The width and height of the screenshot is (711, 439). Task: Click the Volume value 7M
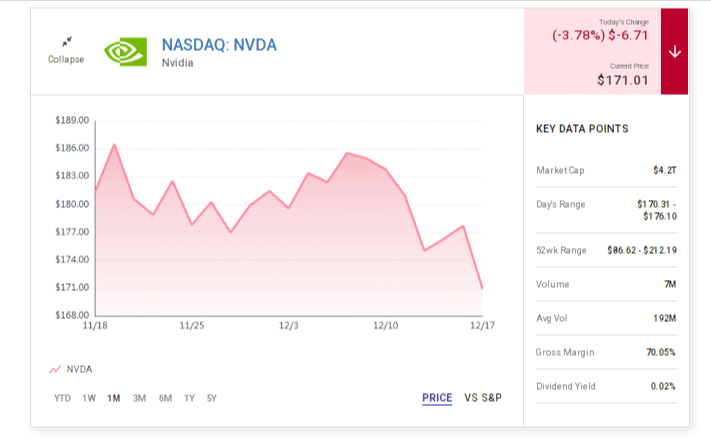(670, 284)
